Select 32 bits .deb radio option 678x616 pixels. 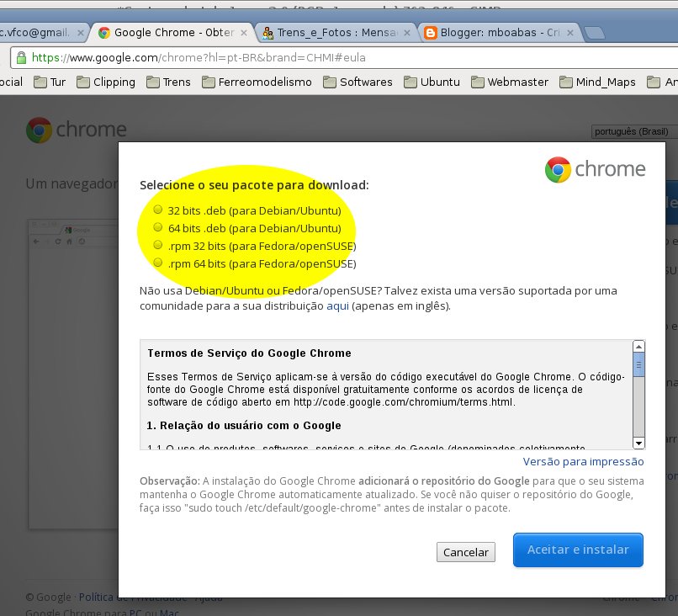158,210
